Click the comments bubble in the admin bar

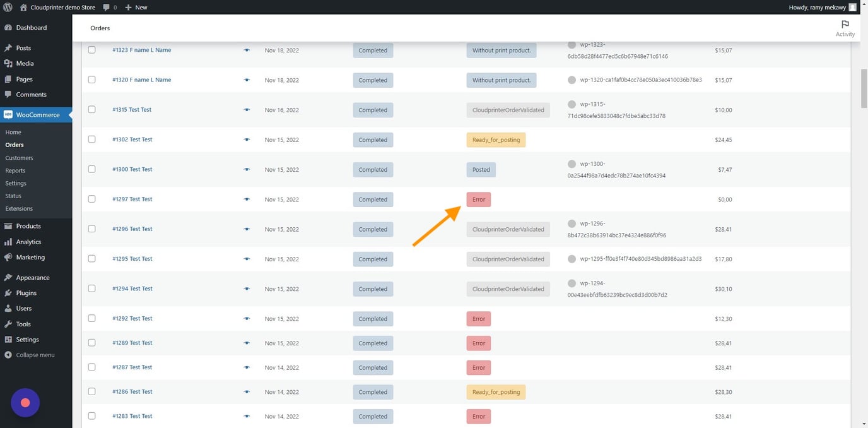click(107, 7)
